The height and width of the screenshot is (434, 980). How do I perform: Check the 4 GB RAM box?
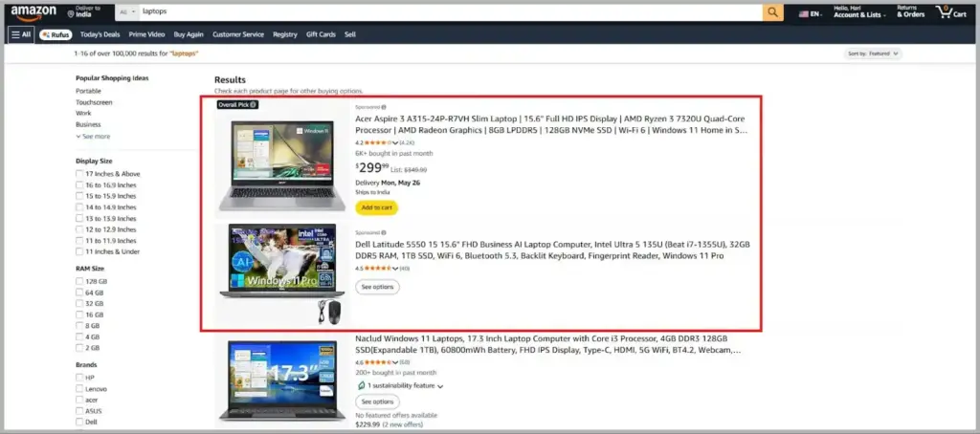coord(79,337)
